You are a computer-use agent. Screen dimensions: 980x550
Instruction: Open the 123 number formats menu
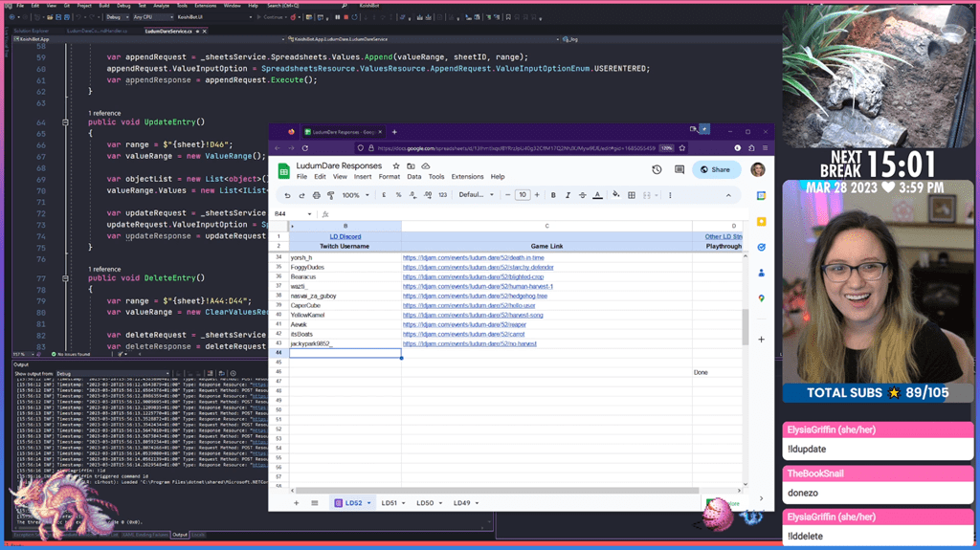pyautogui.click(x=442, y=195)
